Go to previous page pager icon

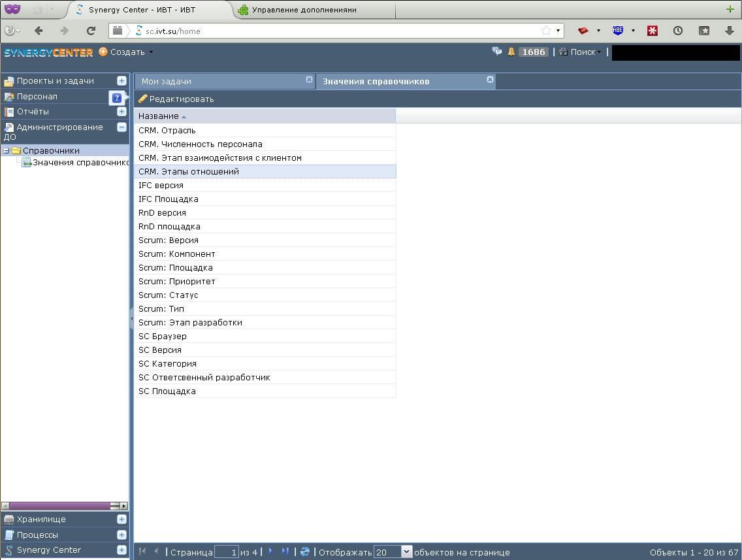156,552
